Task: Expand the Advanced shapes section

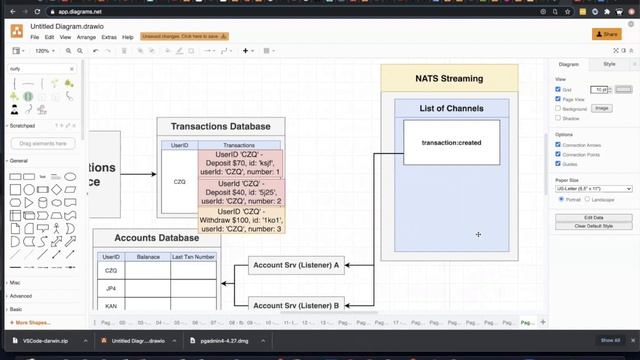Action: click(20, 296)
